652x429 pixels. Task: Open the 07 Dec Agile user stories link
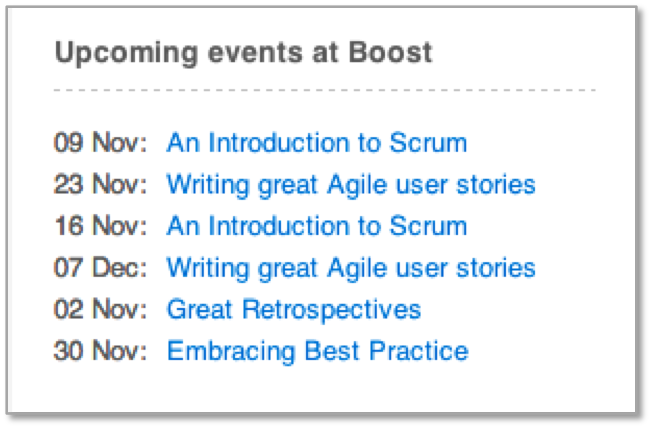(351, 268)
